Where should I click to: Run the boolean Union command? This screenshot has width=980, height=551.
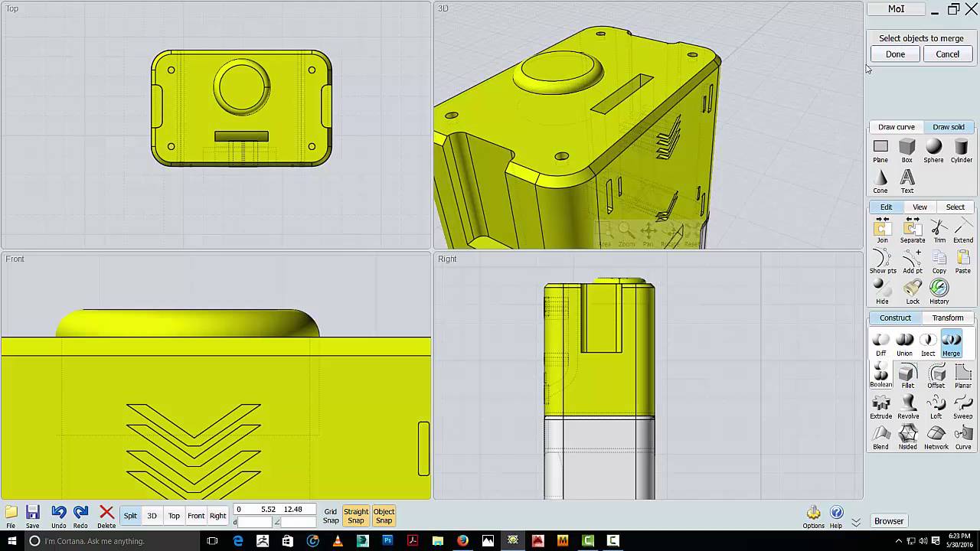pos(904,344)
